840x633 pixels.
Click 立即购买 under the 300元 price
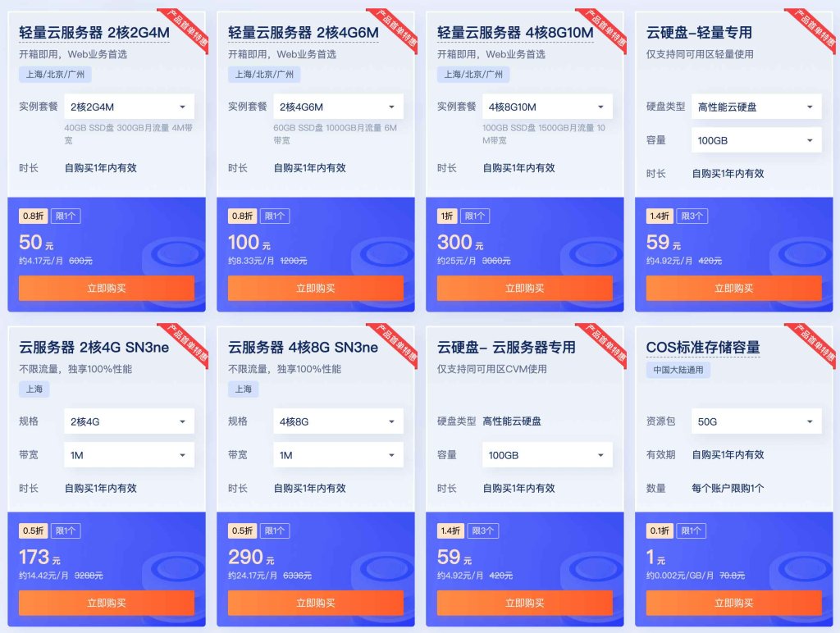click(524, 288)
